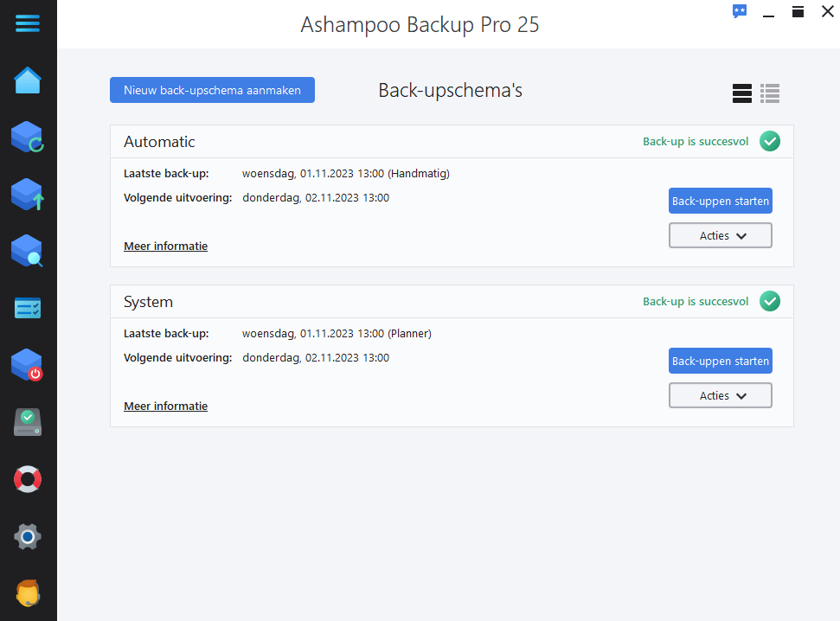This screenshot has height=621, width=840.
Task: Click Automatic plan's 'donderdag, 02.11.2023 13:00' value
Action: 316,198
